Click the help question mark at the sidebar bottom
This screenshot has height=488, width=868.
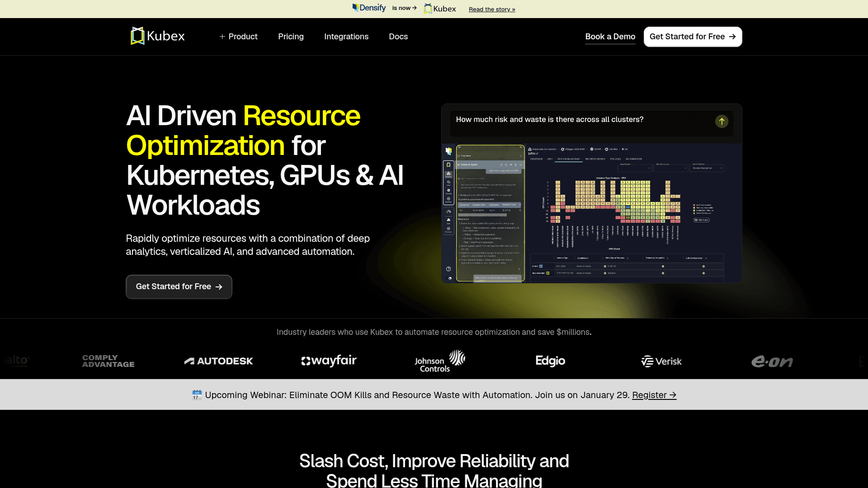point(448,269)
